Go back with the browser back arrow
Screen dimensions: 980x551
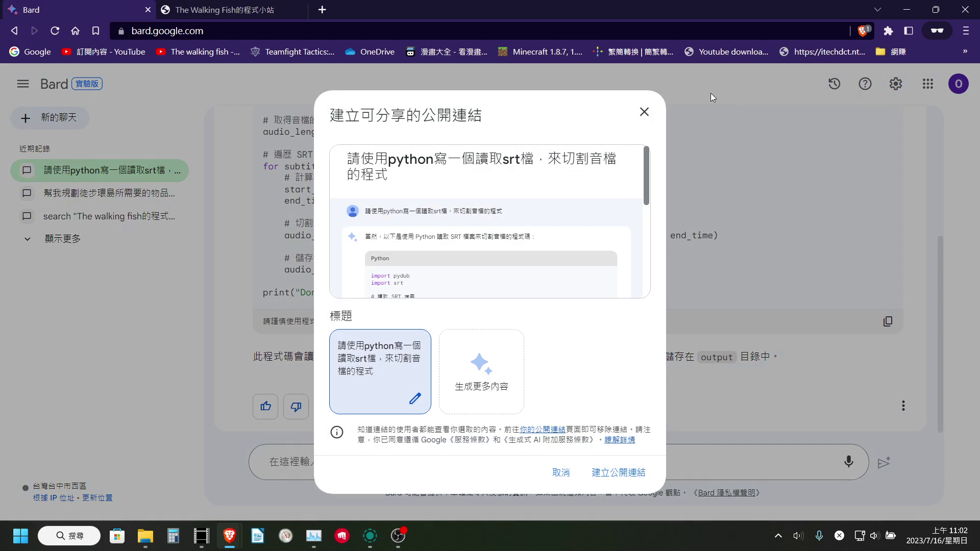14,31
